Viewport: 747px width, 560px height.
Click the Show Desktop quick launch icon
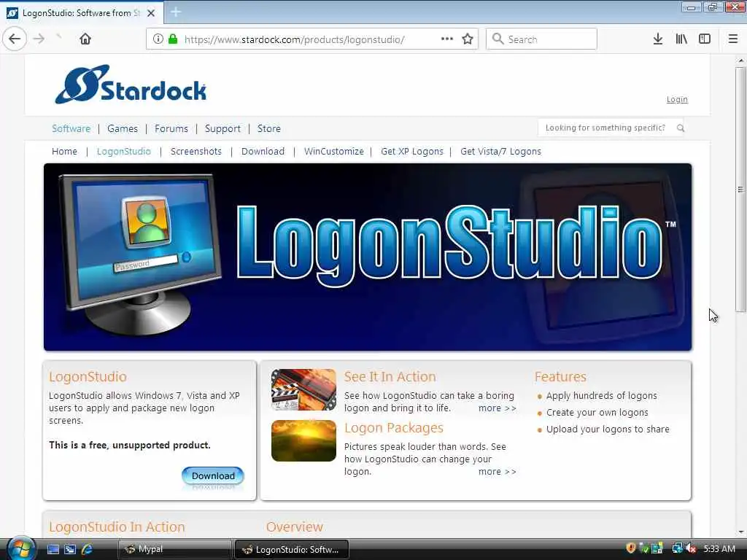53,550
